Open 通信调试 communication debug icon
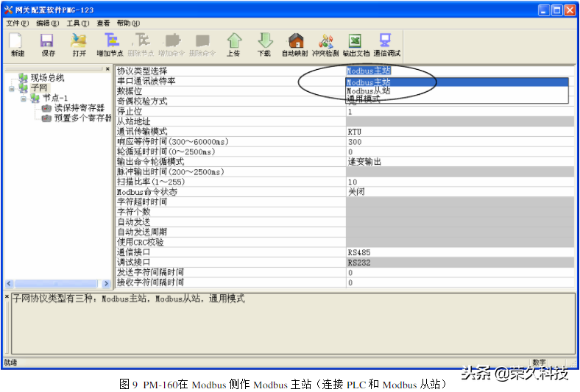 point(385,40)
